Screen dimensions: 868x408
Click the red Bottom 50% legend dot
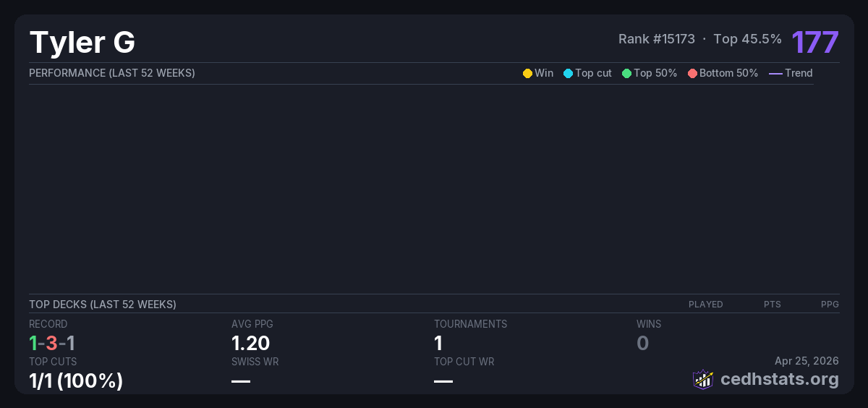[692, 73]
